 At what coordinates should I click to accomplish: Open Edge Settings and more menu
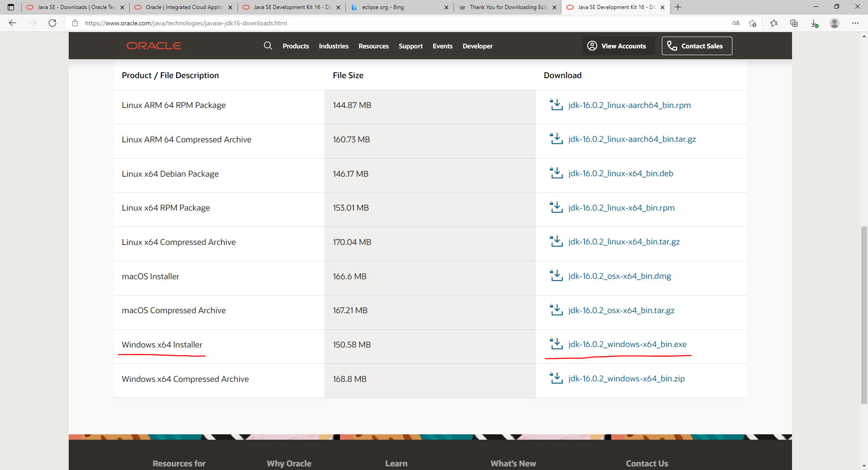(x=855, y=23)
